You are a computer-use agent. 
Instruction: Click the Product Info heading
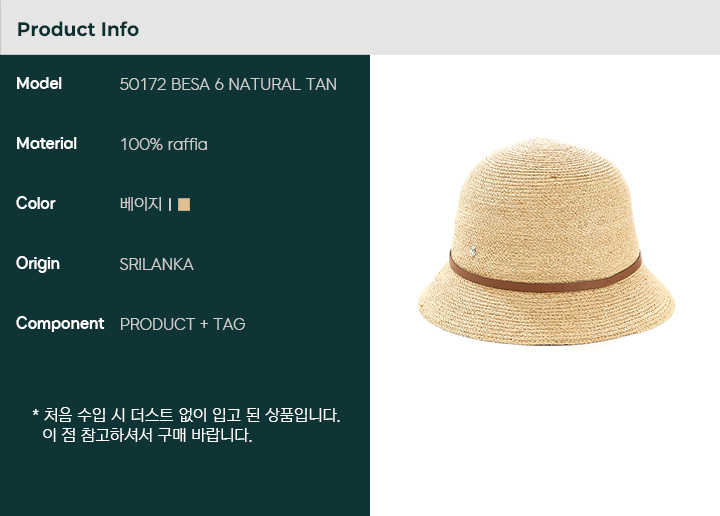78,29
